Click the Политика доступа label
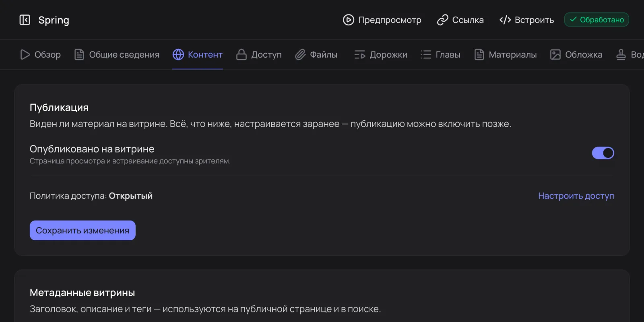Image resolution: width=644 pixels, height=322 pixels. pos(68,196)
